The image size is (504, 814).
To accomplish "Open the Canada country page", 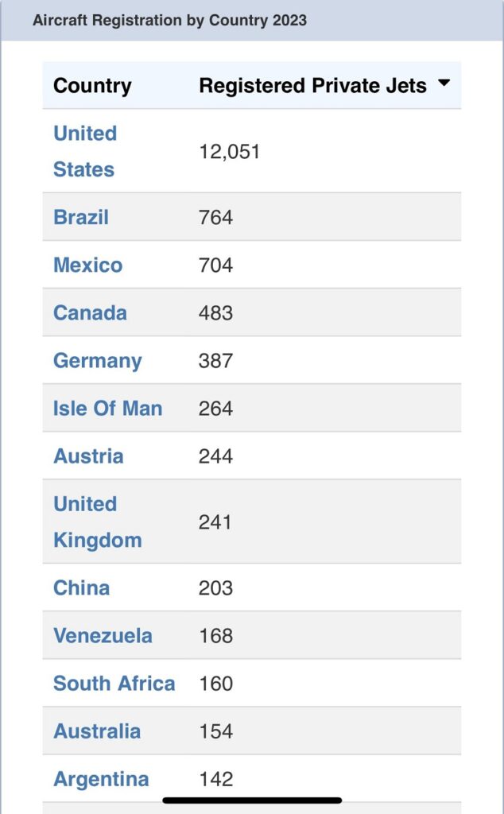I will click(90, 312).
